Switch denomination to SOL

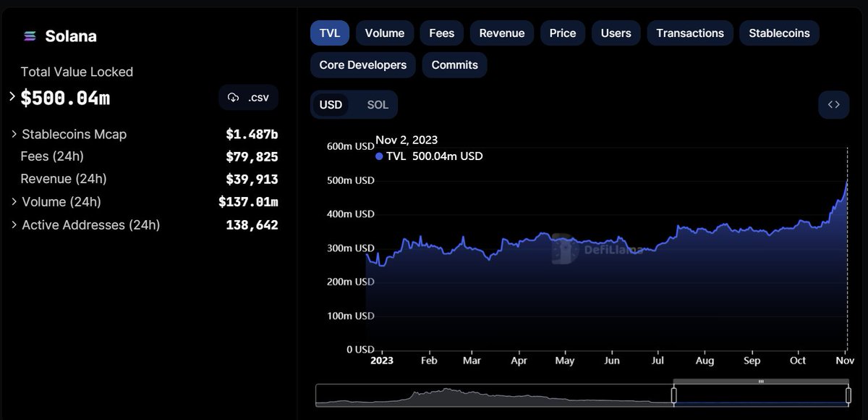[378, 105]
